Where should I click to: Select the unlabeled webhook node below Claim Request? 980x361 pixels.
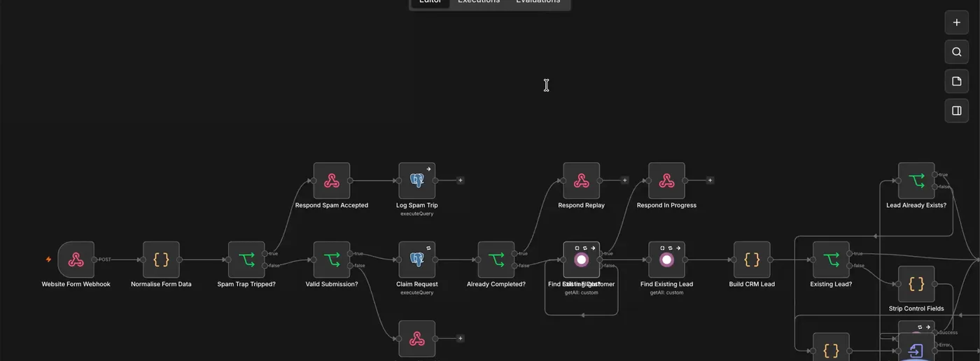(417, 339)
